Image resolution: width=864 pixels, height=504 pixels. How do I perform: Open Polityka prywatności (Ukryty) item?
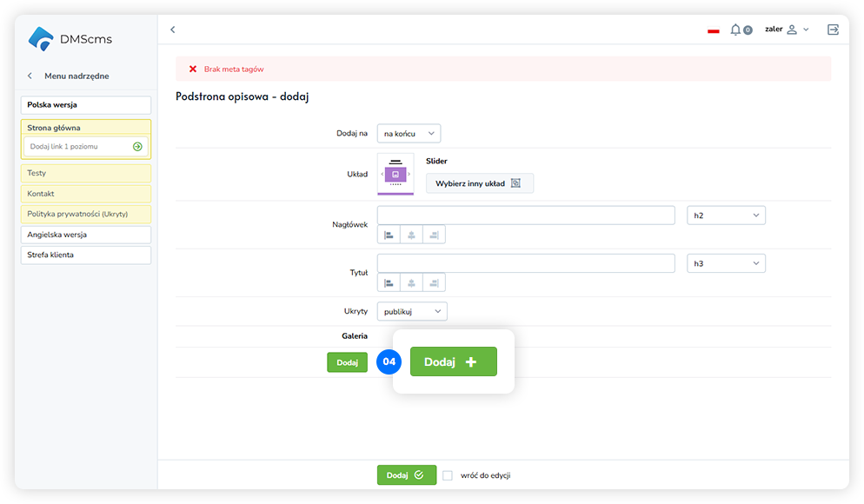coord(86,214)
